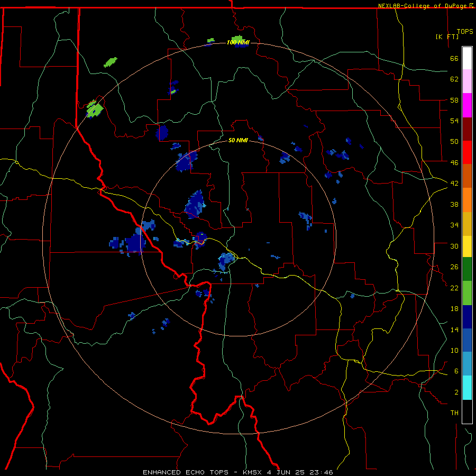The height and width of the screenshot is (476, 476).
Task: Click the 34 legend value
Action: tap(454, 225)
